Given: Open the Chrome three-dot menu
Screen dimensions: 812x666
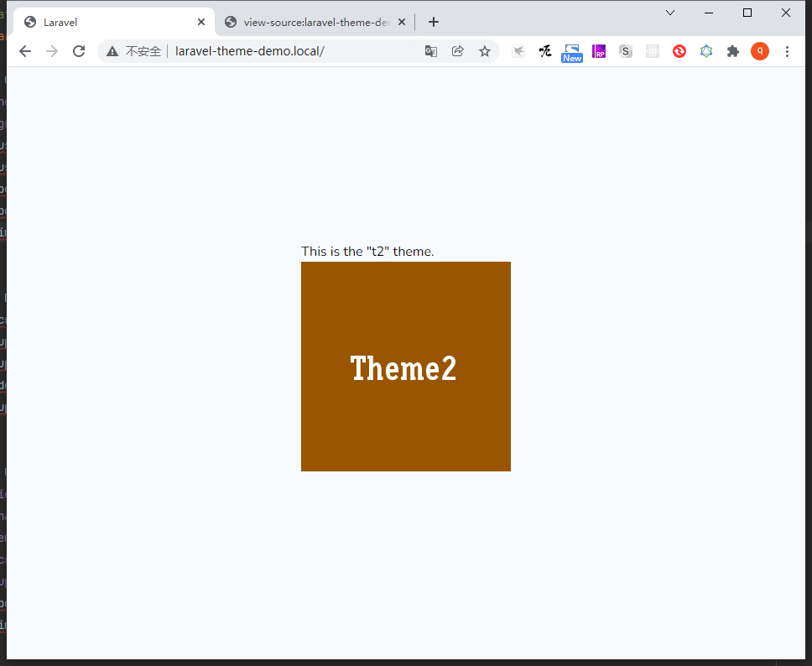Looking at the screenshot, I should click(x=787, y=51).
